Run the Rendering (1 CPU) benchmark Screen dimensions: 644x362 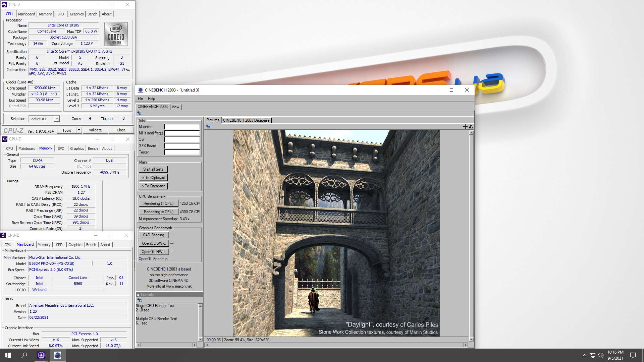click(x=159, y=203)
